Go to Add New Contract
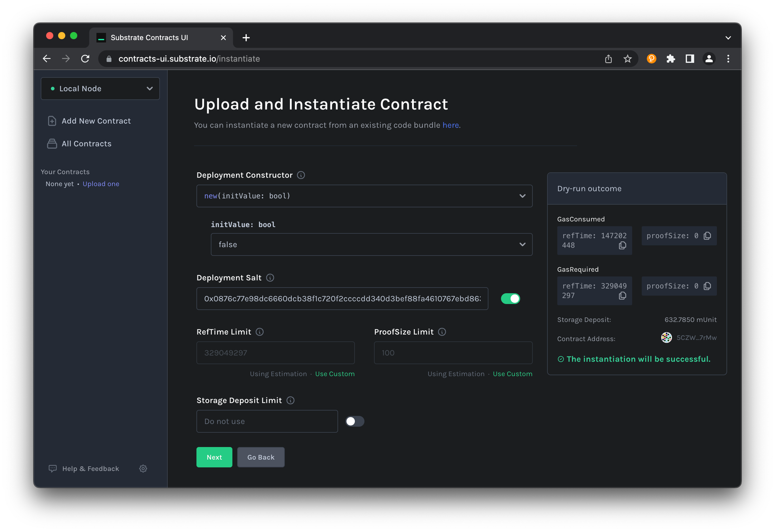775x532 pixels. (96, 121)
